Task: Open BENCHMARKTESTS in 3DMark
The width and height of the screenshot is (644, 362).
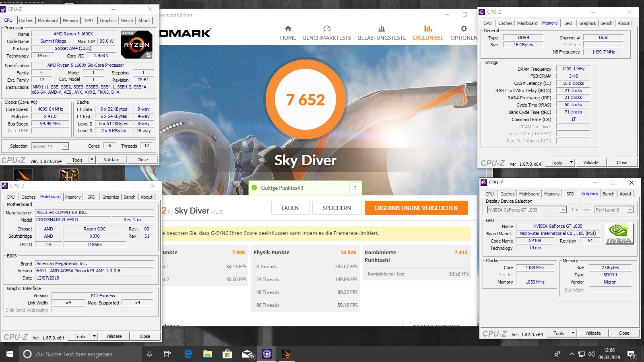Action: pyautogui.click(x=327, y=33)
